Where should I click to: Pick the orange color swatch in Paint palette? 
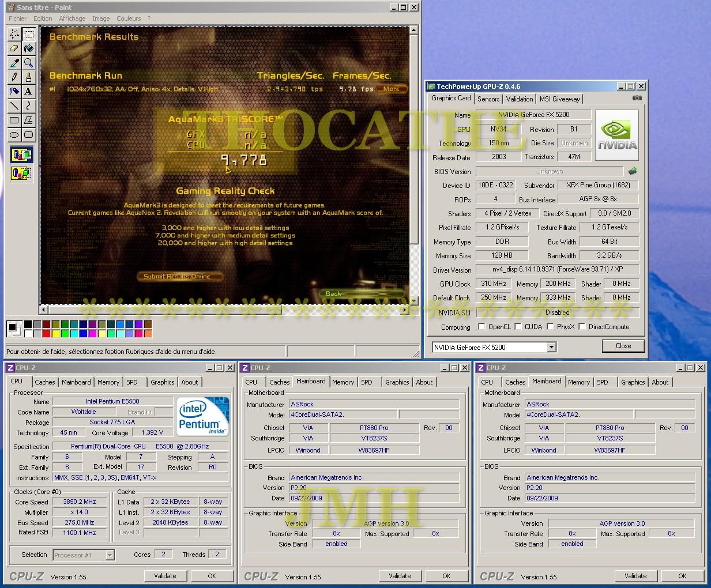(x=148, y=333)
